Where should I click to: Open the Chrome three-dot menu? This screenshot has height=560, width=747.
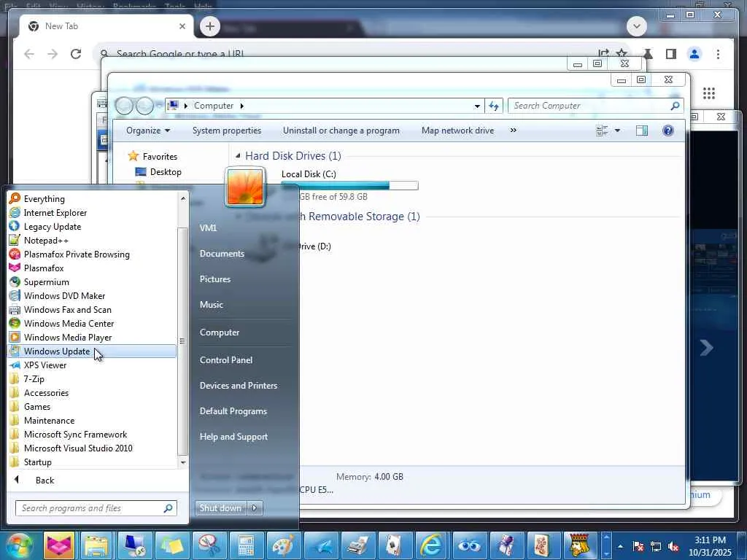[718, 54]
